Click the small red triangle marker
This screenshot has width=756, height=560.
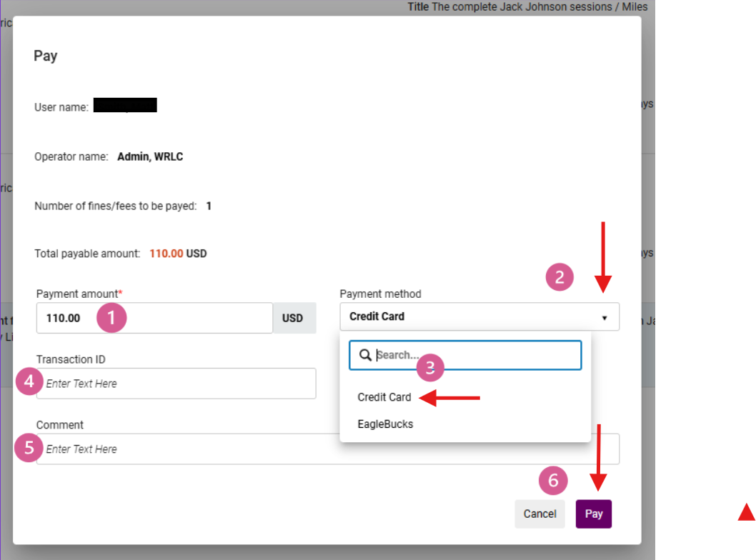pyautogui.click(x=746, y=511)
